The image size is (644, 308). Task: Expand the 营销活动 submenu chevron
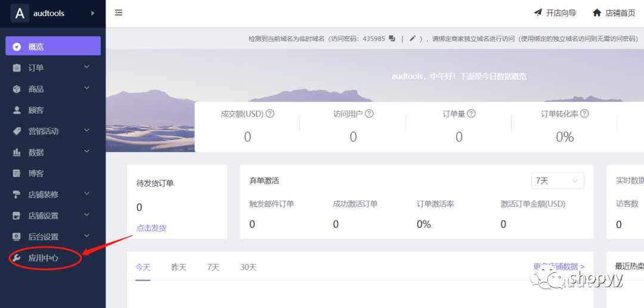pos(86,130)
